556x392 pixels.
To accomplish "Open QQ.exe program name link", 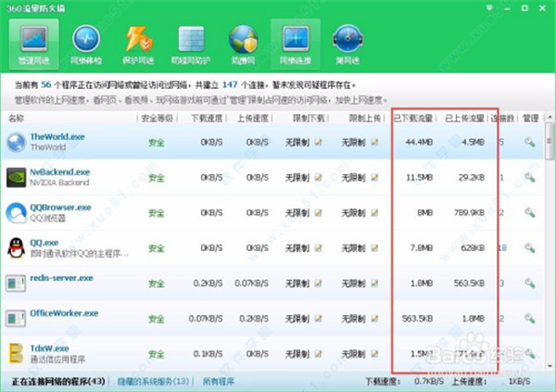I will pos(44,243).
